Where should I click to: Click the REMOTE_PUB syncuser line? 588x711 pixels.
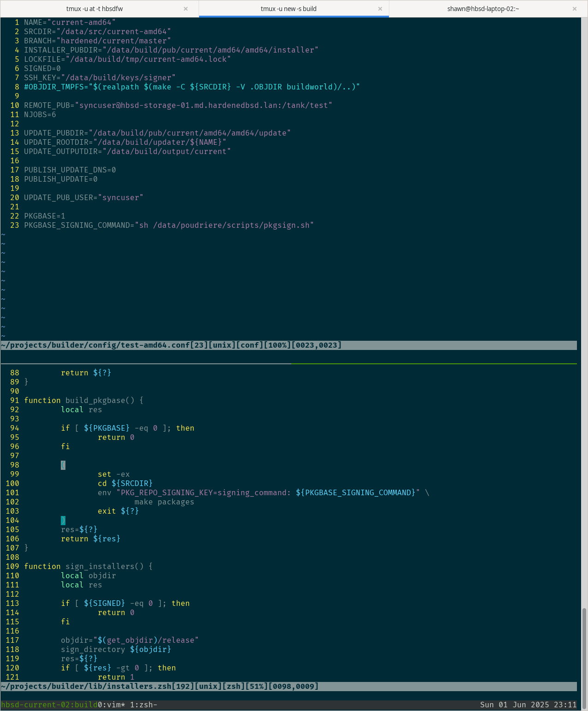178,105
